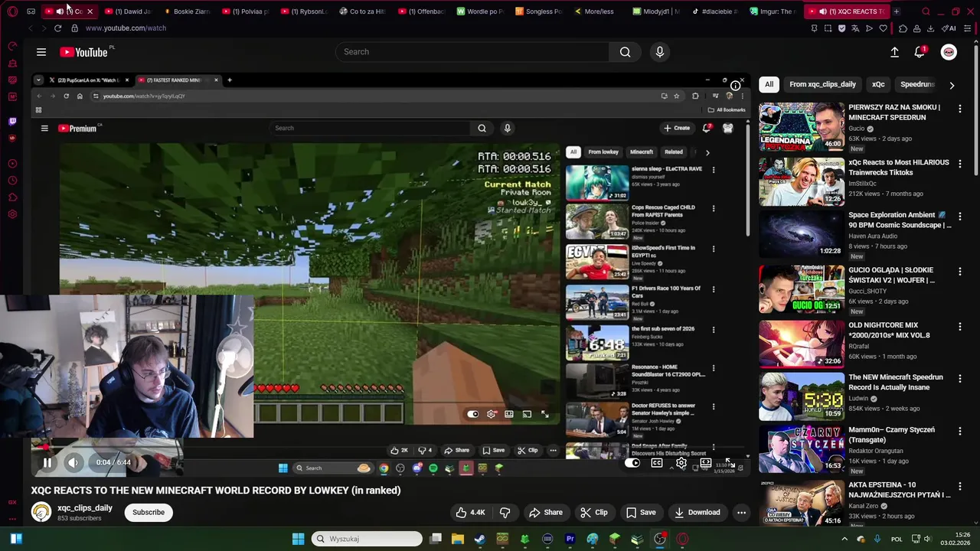Viewport: 980px width, 551px height.
Task: Open player settings gear
Action: (x=681, y=463)
